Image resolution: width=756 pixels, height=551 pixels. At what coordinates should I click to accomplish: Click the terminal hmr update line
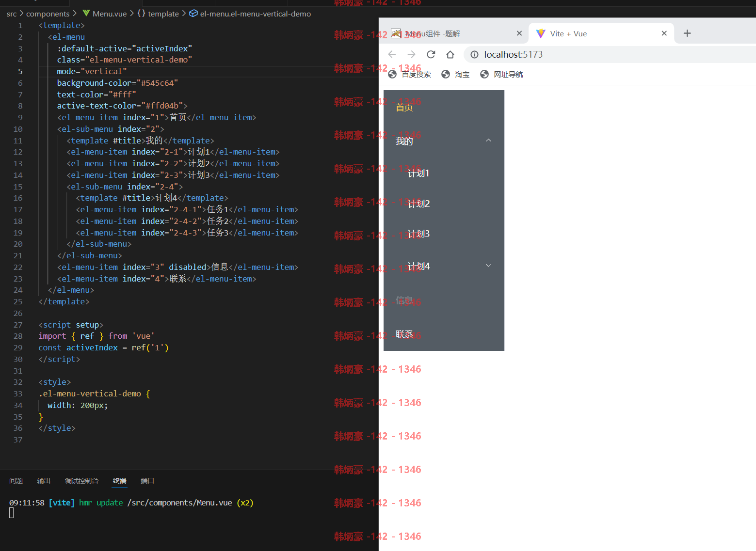tap(131, 503)
